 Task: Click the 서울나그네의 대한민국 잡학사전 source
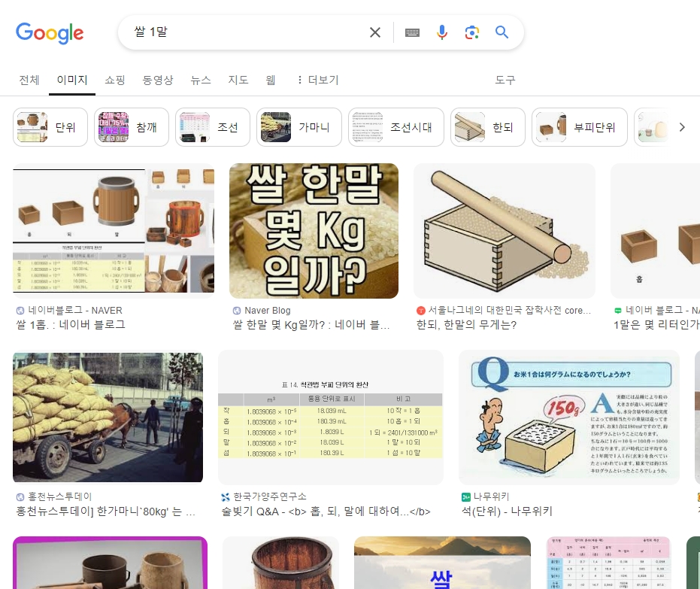point(509,311)
